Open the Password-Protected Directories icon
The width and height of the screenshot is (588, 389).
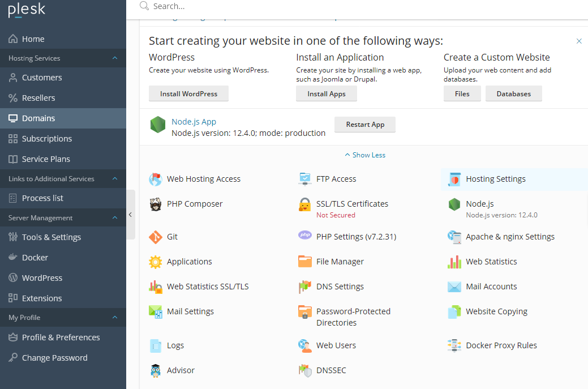305,312
